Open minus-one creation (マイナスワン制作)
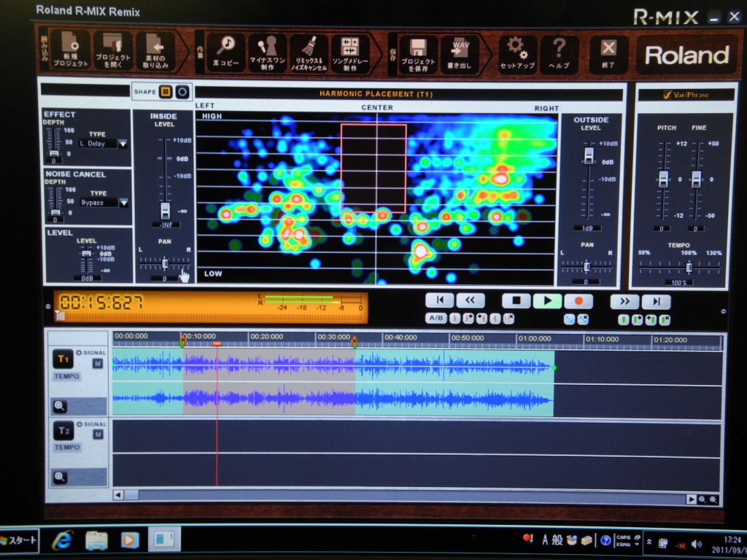 [x=267, y=52]
